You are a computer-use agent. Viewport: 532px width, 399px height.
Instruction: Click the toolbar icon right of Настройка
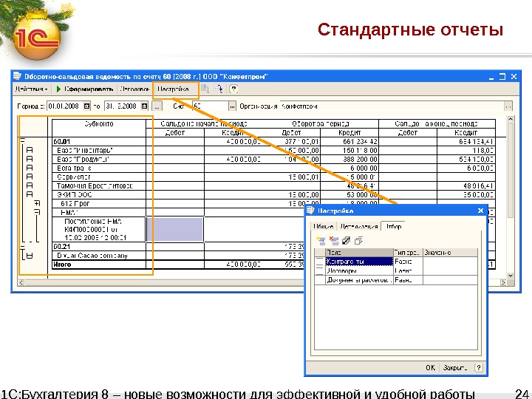pyautogui.click(x=205, y=89)
